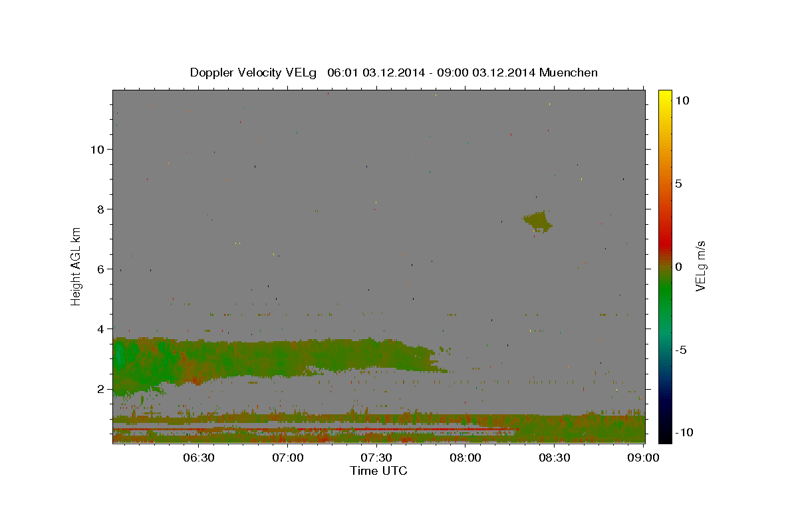Click the height axis label 8
Viewport: 798px width, 532px height.
pyautogui.click(x=101, y=209)
